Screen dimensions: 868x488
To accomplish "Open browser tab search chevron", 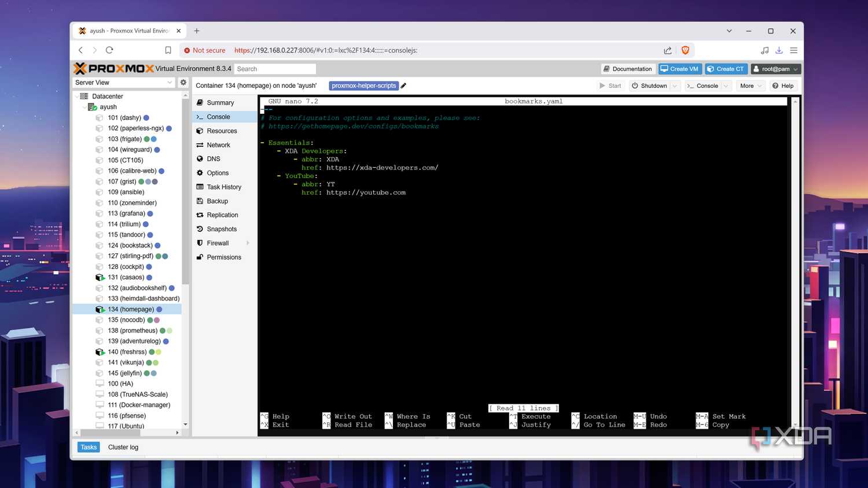I will [729, 31].
